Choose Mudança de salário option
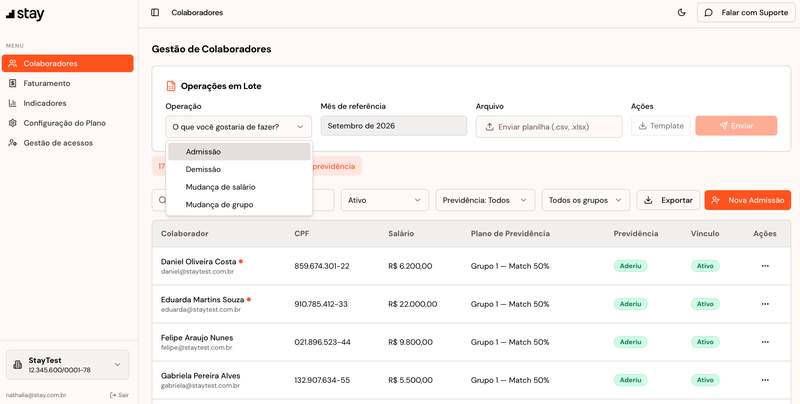This screenshot has width=800, height=404. (x=239, y=187)
